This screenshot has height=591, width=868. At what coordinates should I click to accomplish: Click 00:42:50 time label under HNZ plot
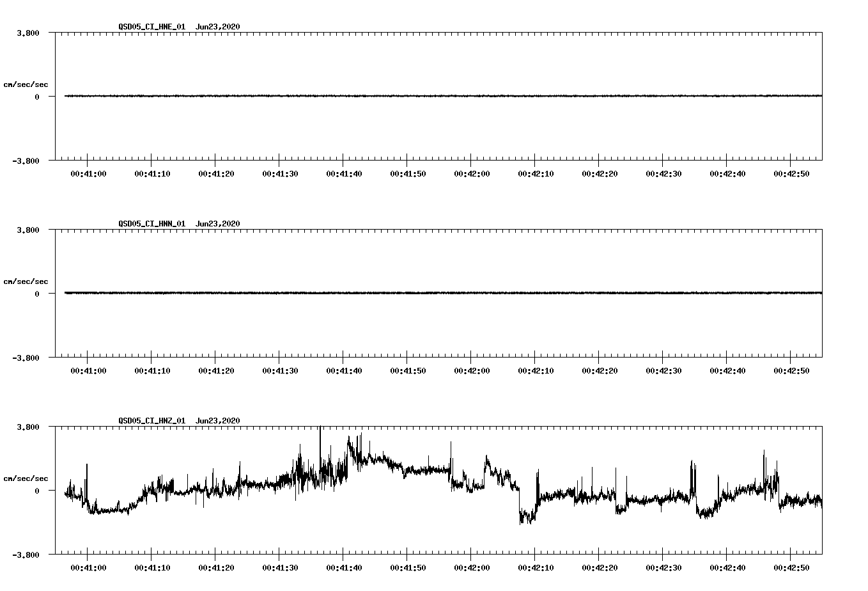click(x=791, y=567)
